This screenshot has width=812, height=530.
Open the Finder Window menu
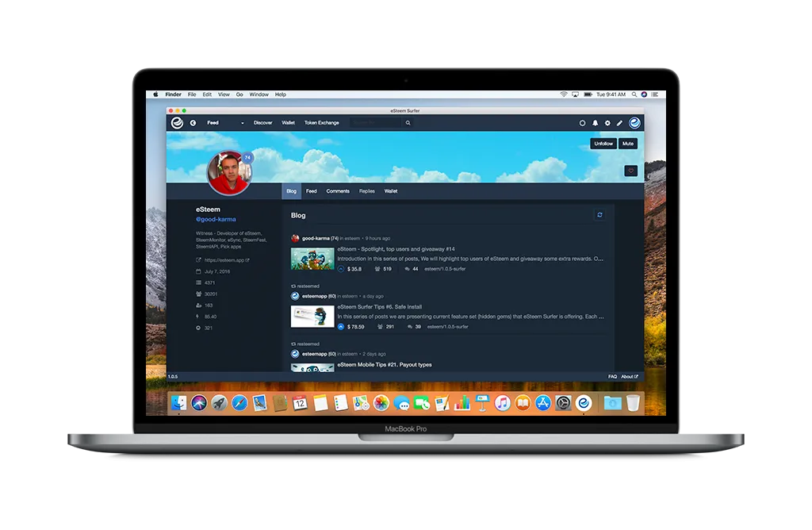259,94
